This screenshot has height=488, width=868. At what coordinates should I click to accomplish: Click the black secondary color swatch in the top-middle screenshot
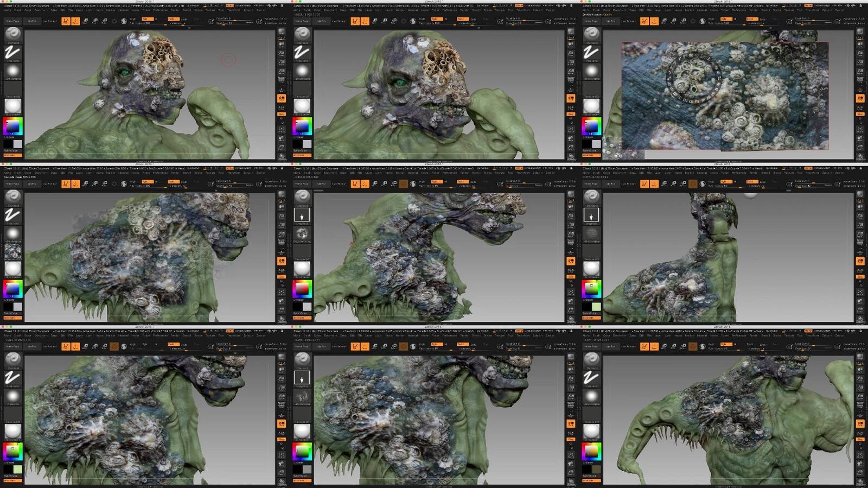(297, 144)
